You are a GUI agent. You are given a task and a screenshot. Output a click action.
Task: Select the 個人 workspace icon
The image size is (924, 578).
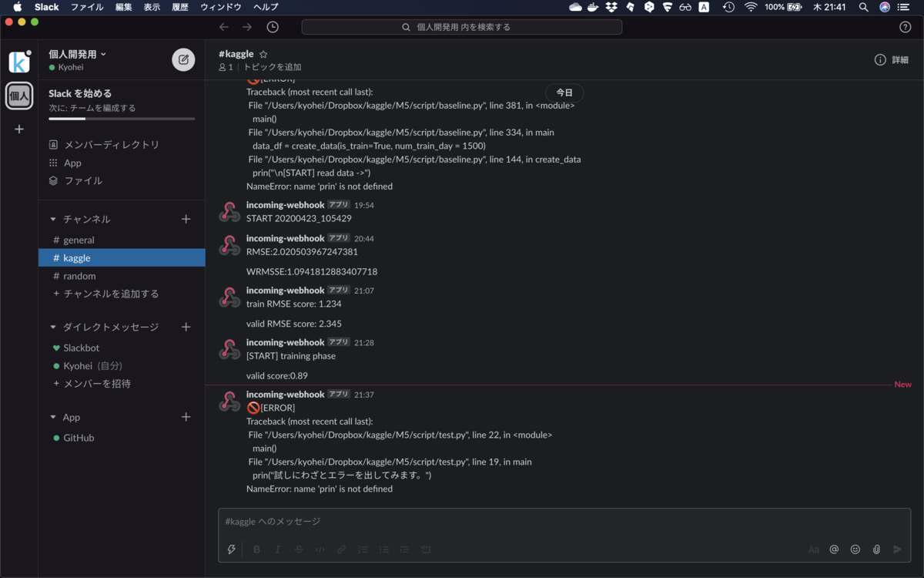pyautogui.click(x=19, y=96)
